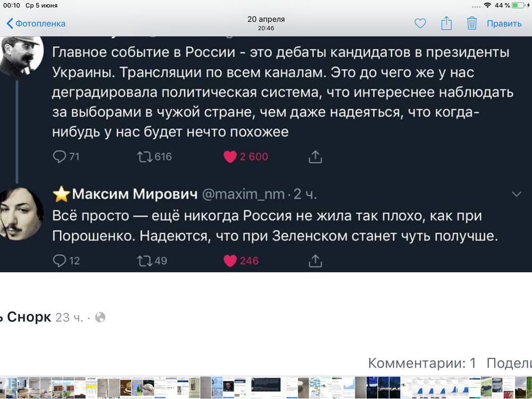Toggle the heart favorite icon in the toolbar
The width and height of the screenshot is (532, 399).
(x=420, y=23)
